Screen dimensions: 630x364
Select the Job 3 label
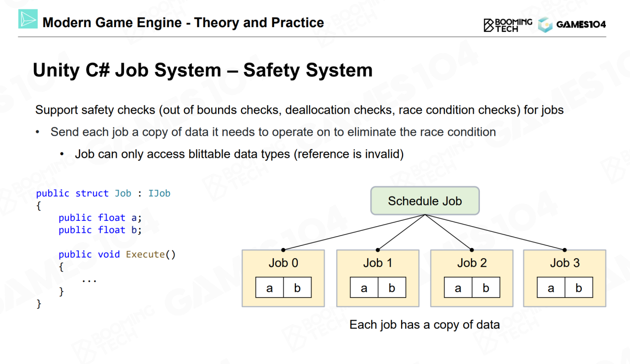[565, 263]
